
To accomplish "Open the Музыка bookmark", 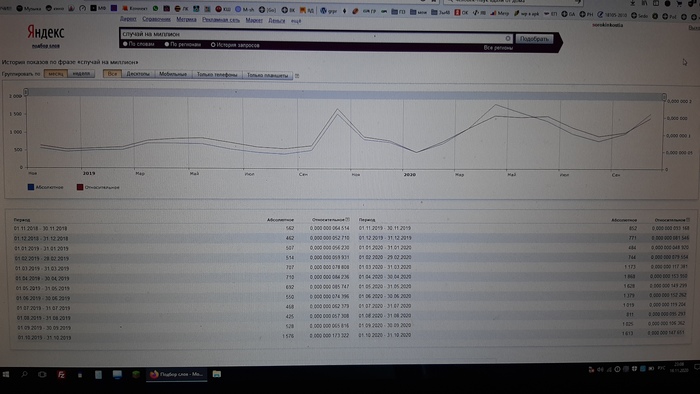I will (29, 8).
